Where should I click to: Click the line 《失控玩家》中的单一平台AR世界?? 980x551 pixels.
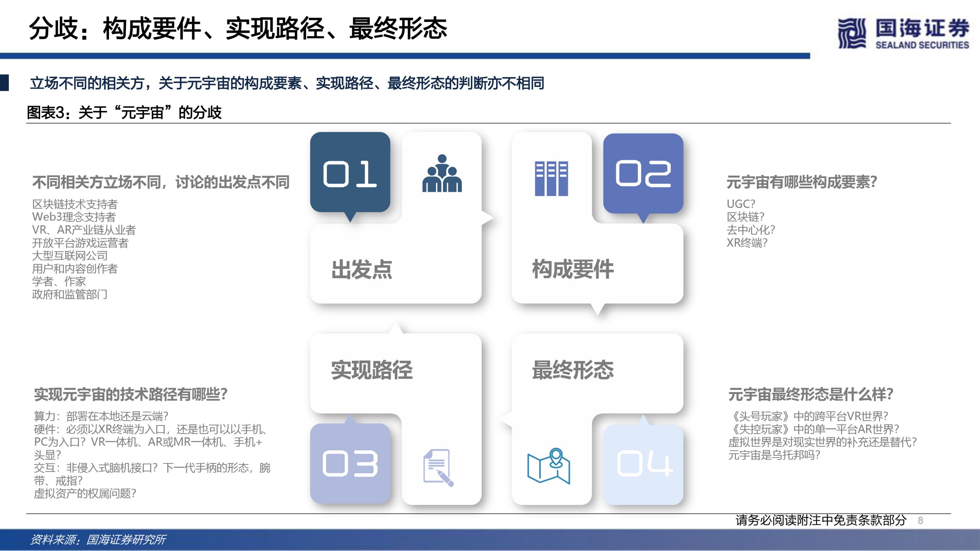tap(813, 429)
